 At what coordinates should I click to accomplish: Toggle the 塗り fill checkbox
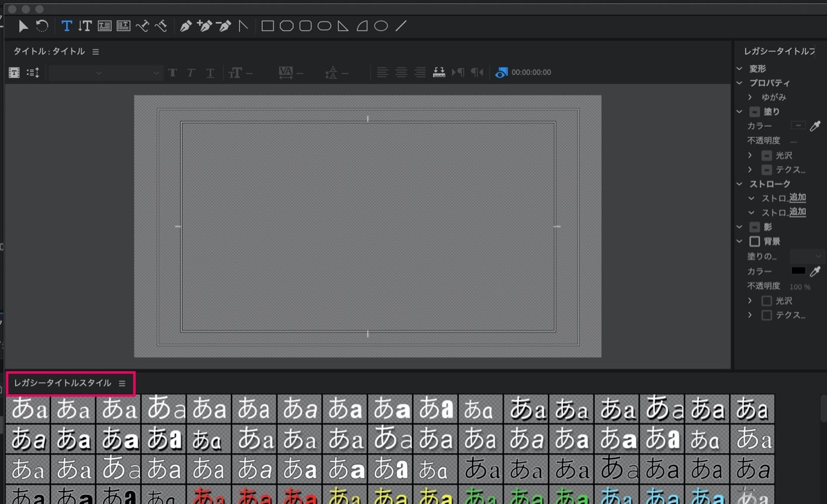coord(755,112)
